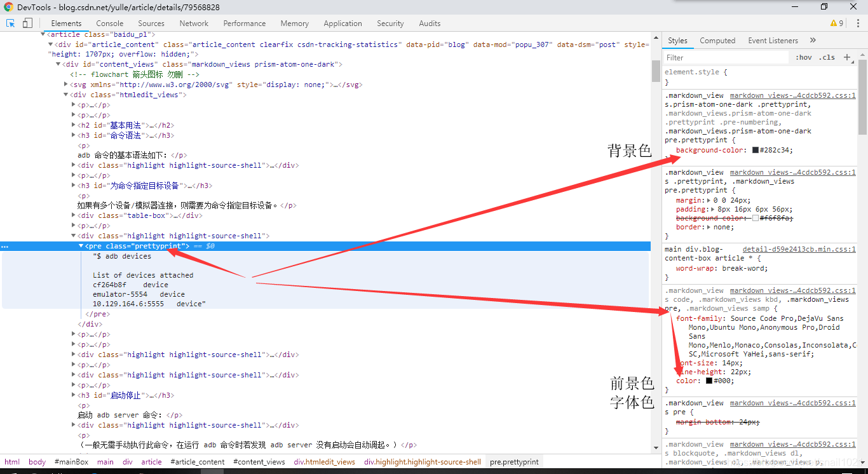Viewport: 868px width, 474px height.
Task: Click the warnings count icon showing 9
Action: [836, 23]
